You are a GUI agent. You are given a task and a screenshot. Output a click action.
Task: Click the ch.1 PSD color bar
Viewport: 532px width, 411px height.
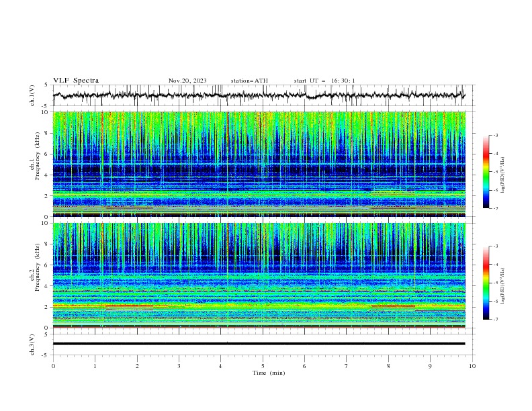pos(486,171)
